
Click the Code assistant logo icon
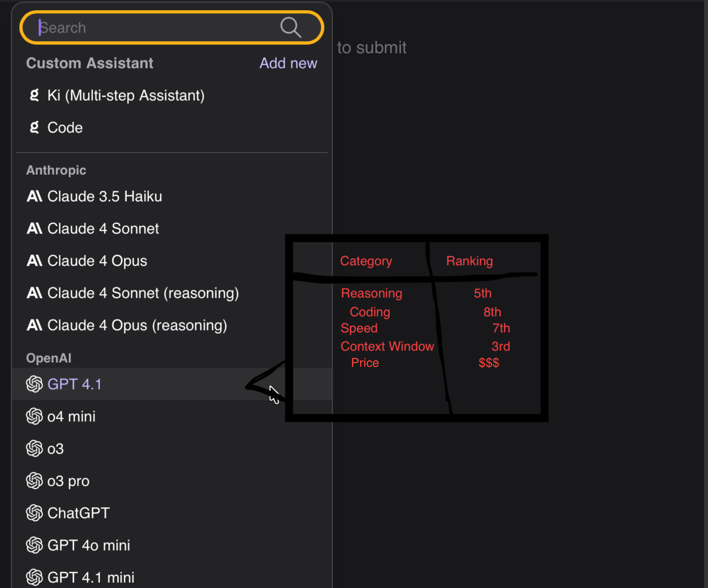[34, 128]
